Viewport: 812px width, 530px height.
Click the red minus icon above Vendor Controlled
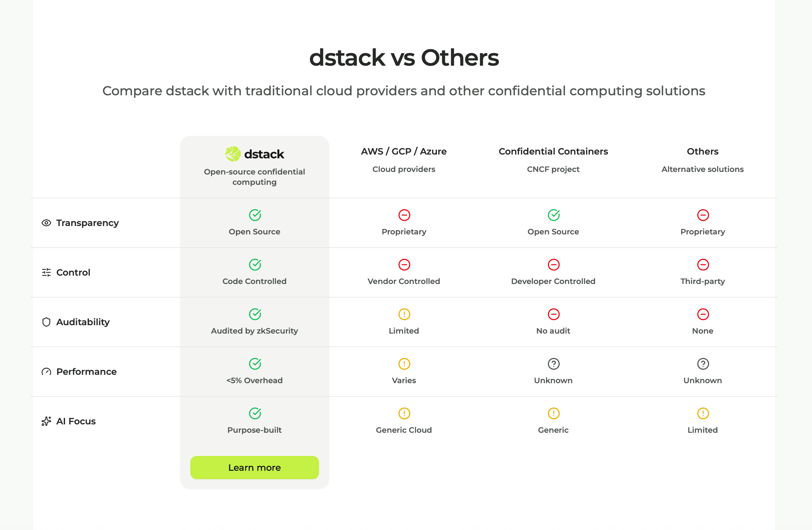(x=404, y=264)
